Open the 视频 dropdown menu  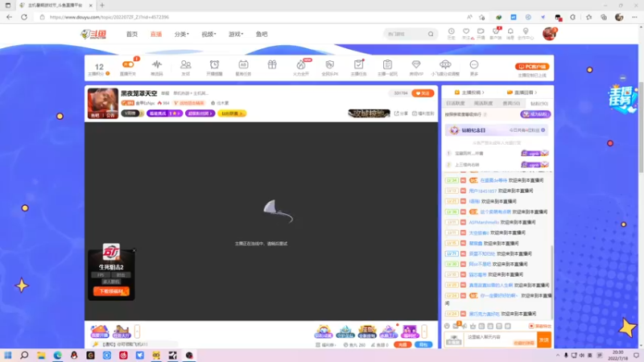click(x=208, y=34)
